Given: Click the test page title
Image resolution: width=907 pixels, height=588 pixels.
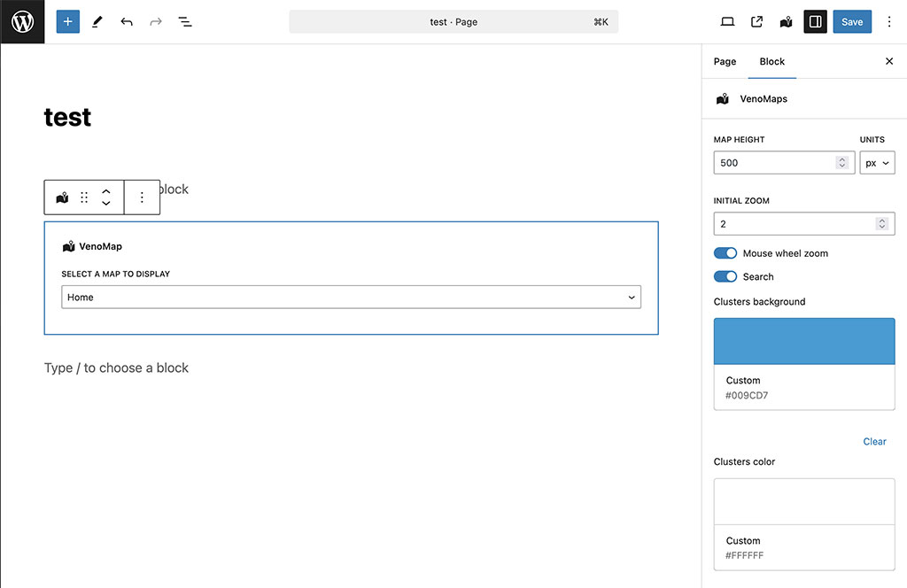Looking at the screenshot, I should (x=67, y=118).
